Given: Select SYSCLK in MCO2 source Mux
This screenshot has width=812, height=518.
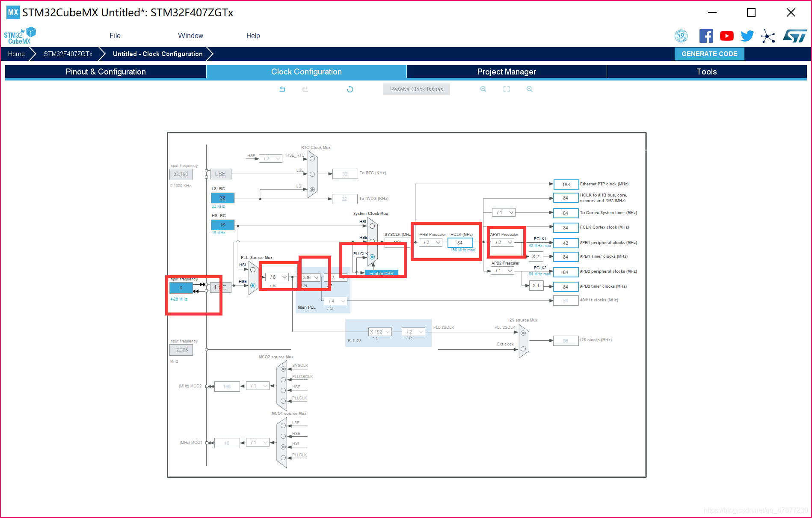Looking at the screenshot, I should 283,369.
